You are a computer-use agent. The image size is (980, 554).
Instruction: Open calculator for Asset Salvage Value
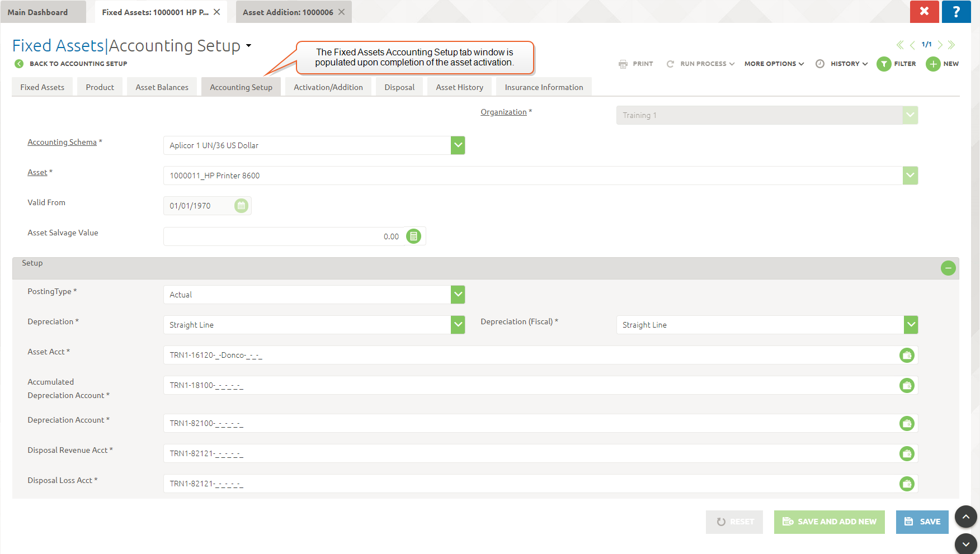(x=413, y=236)
